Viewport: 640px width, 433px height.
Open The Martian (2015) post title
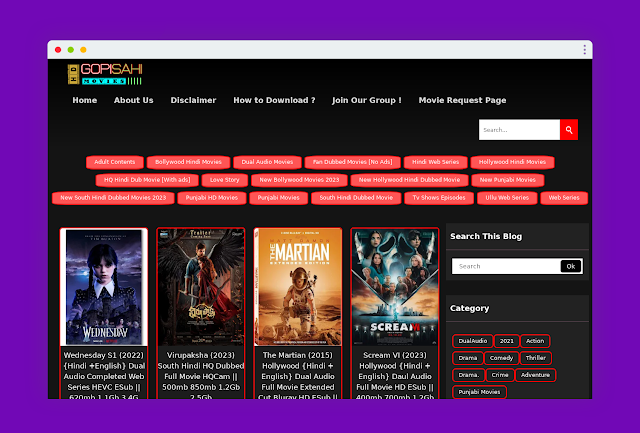298,375
